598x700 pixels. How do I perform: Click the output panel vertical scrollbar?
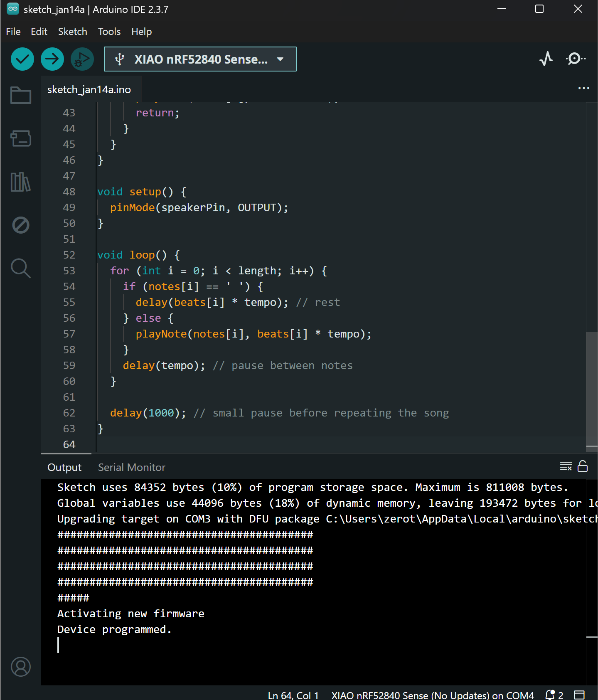coord(592,582)
